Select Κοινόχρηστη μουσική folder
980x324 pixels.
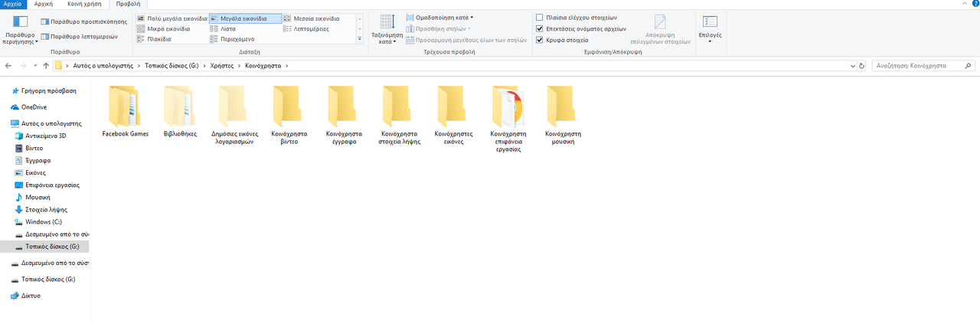point(564,116)
